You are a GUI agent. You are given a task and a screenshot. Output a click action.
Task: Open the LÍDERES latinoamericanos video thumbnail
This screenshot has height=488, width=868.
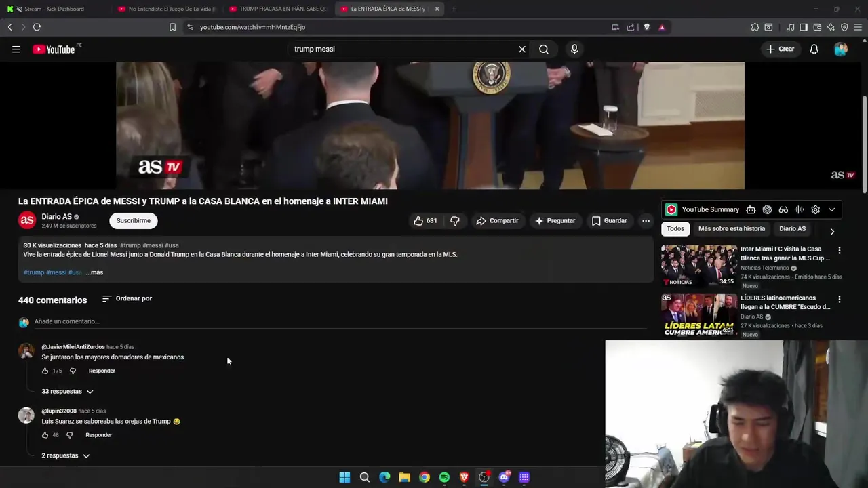(x=699, y=315)
